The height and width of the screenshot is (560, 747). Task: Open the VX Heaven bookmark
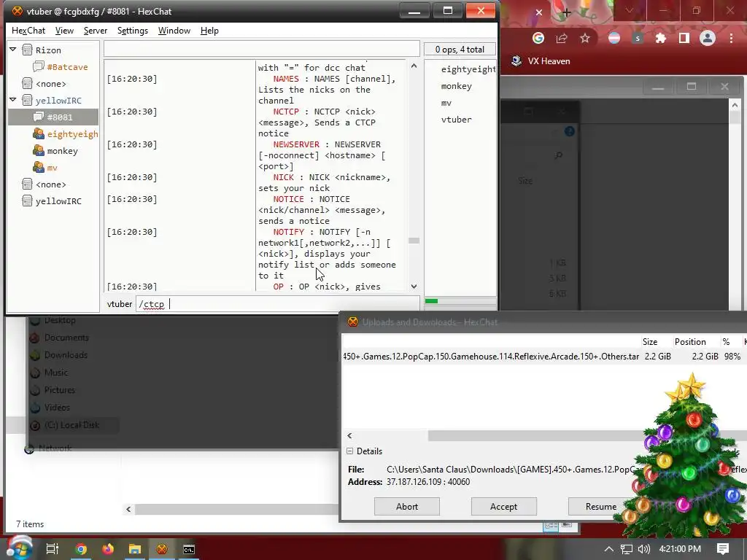[x=541, y=61]
